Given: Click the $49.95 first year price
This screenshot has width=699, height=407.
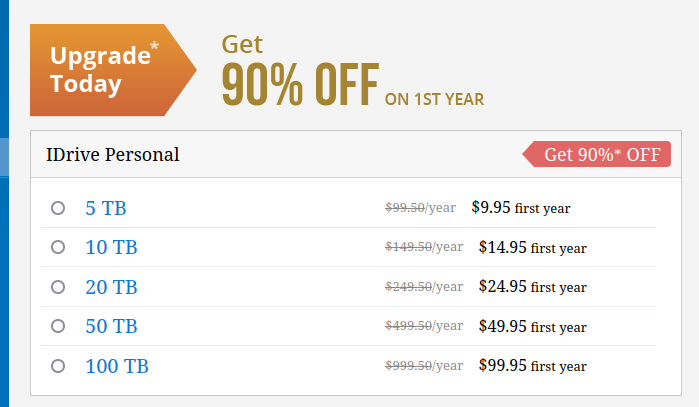Looking at the screenshot, I should coord(532,326).
